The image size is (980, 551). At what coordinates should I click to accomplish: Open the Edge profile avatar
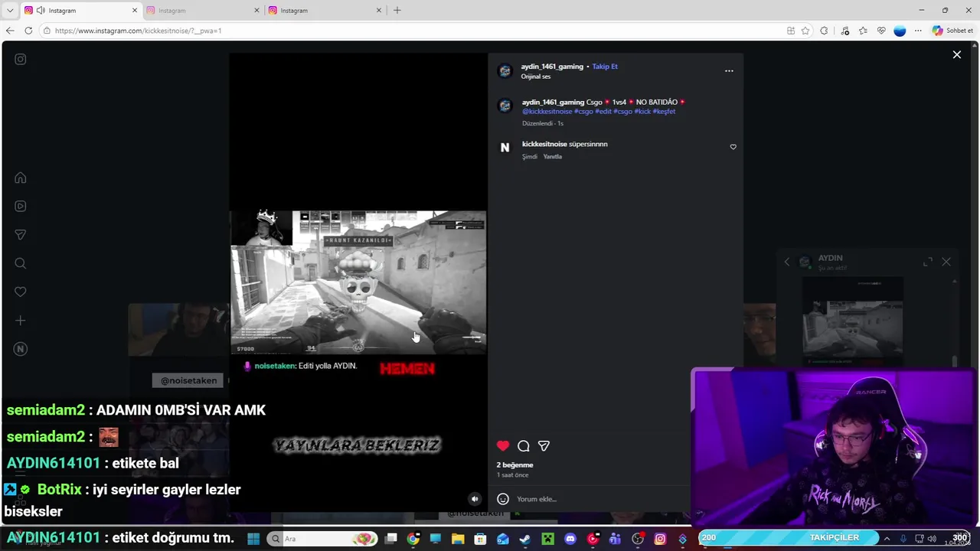click(900, 31)
